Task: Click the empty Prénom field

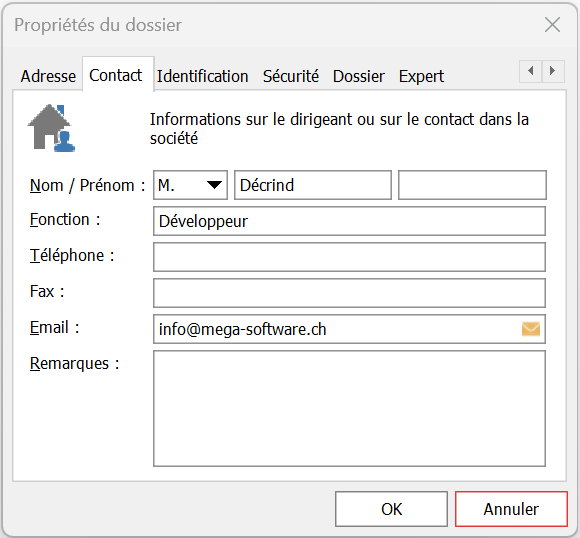Action: click(472, 185)
